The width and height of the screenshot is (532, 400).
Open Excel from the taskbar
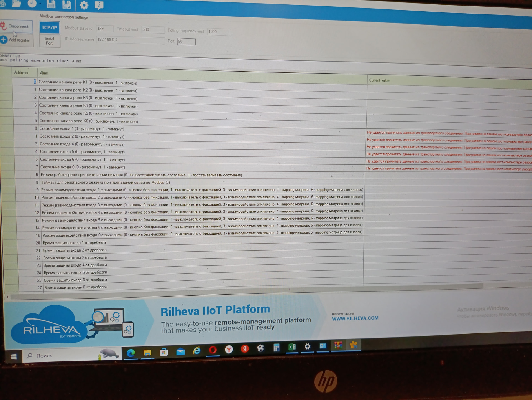tap(292, 347)
